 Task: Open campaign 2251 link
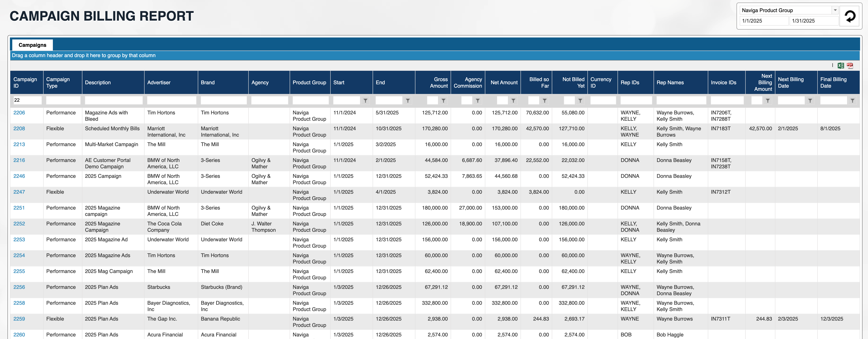click(x=19, y=208)
